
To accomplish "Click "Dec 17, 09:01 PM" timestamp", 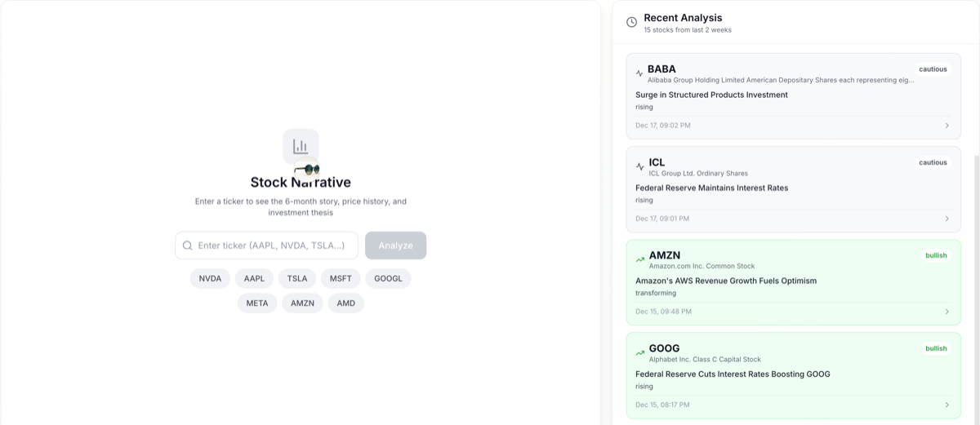I will [662, 219].
